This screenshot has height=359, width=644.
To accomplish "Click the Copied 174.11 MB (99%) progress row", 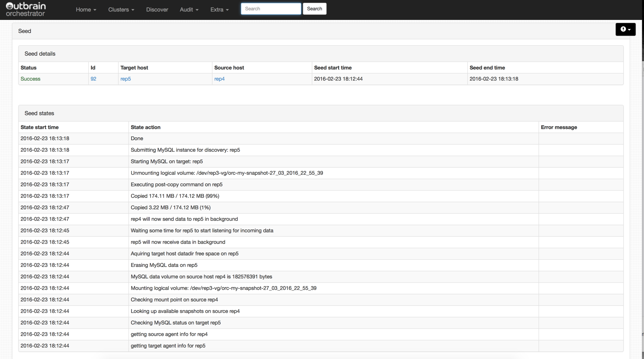I will coord(175,196).
